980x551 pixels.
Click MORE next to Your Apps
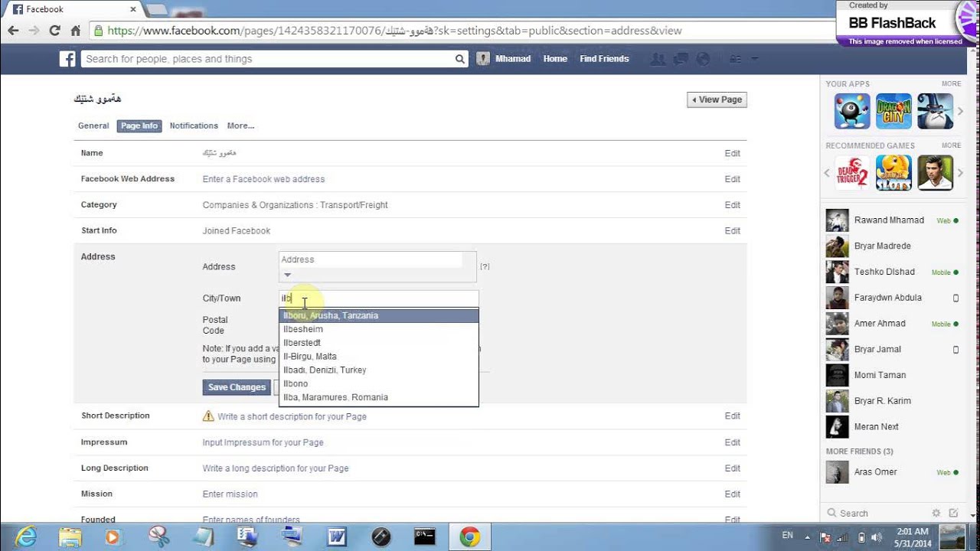click(951, 84)
